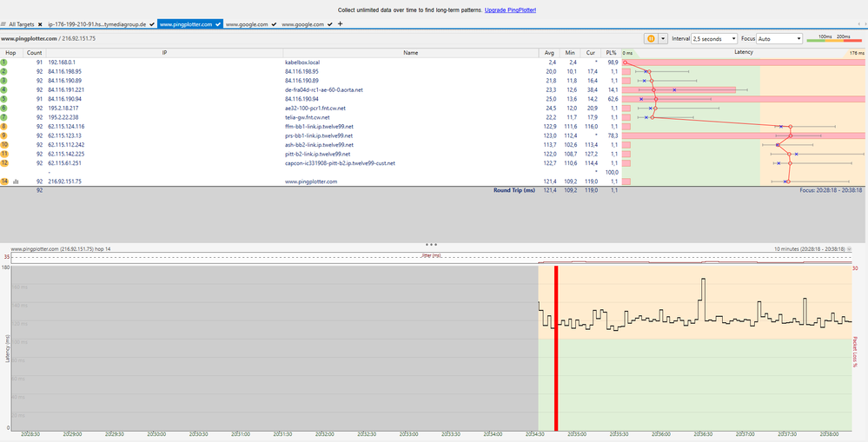Select the pitt-b2-link.ip.twelve99.net name
The image size is (868, 442).
click(318, 154)
